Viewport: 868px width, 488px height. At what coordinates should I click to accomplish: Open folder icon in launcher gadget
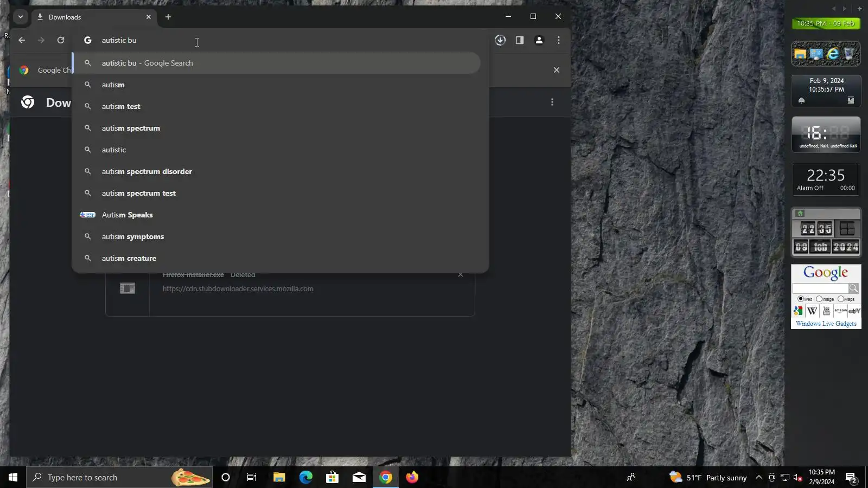pos(800,54)
